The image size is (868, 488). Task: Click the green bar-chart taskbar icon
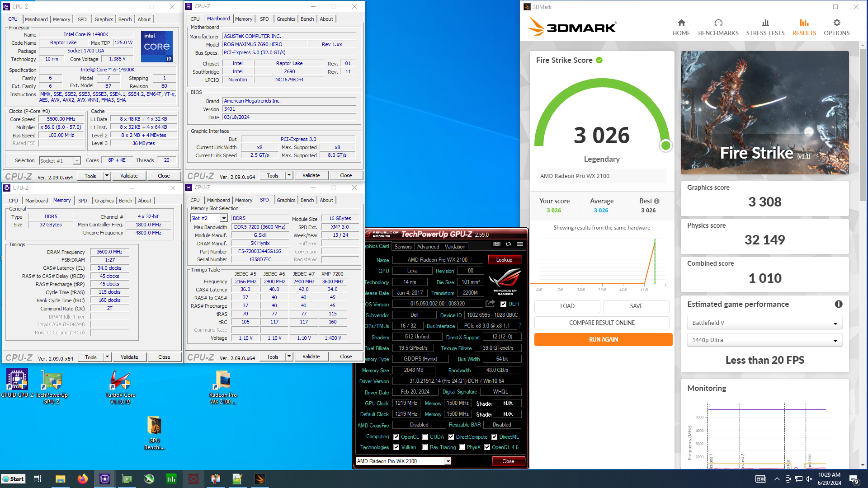pos(171,479)
